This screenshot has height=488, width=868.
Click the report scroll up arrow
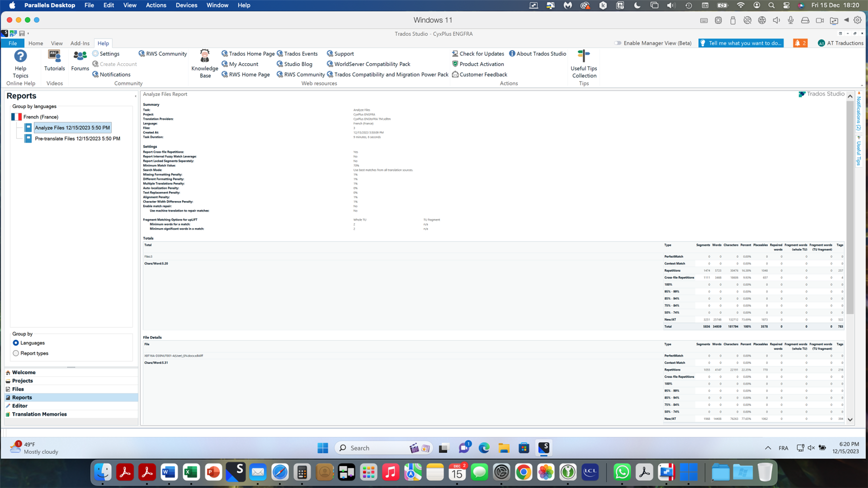(850, 96)
